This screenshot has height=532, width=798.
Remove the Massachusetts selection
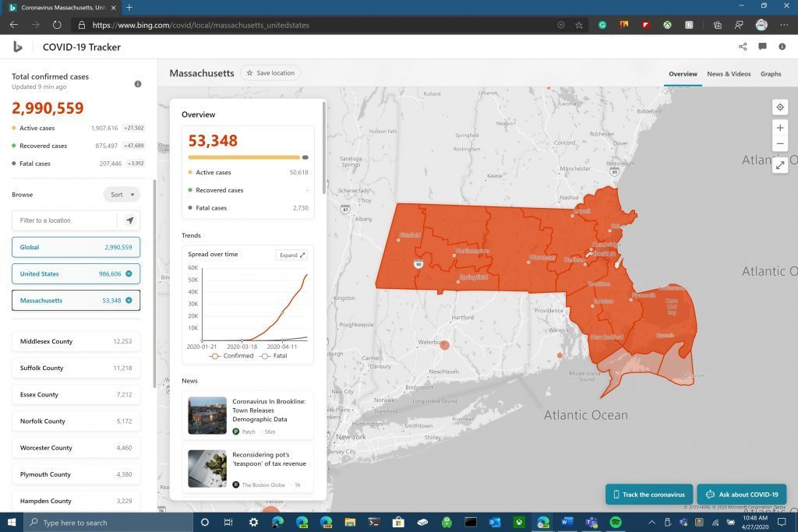[x=129, y=301]
